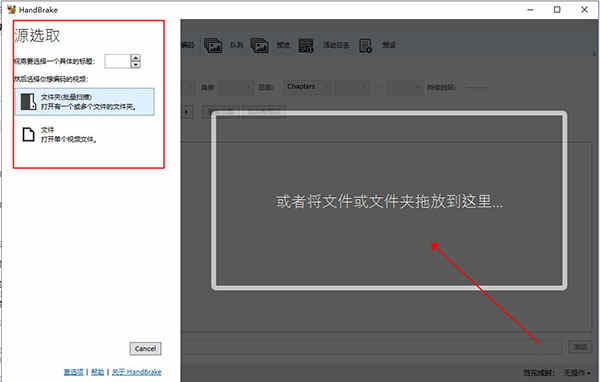Decrease the title number with down arrow

click(135, 65)
